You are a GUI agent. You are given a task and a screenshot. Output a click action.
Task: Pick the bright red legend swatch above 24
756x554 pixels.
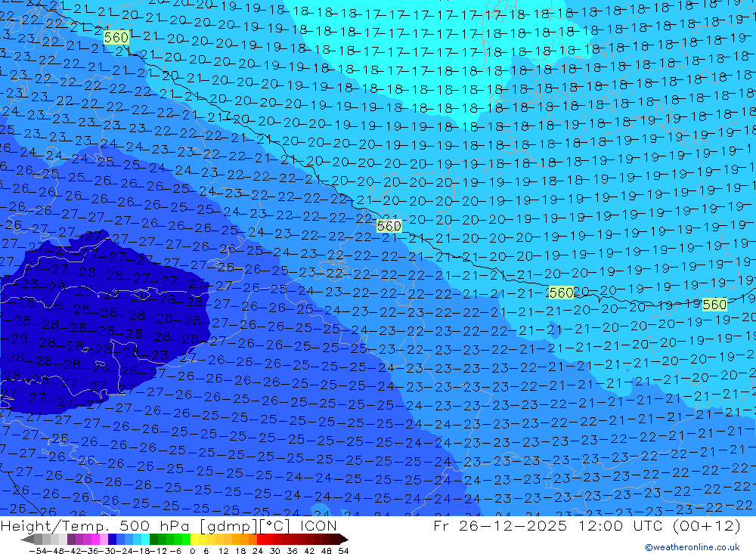tap(261, 539)
